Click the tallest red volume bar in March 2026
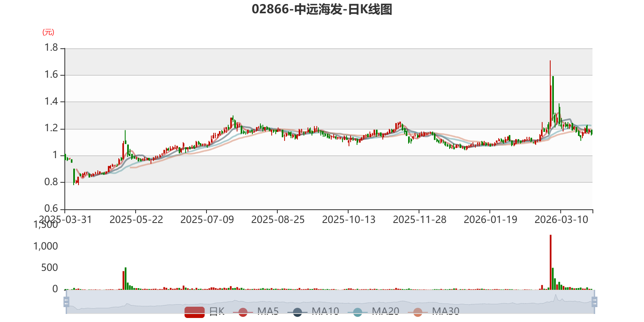The width and height of the screenshot is (644, 322). [550, 262]
